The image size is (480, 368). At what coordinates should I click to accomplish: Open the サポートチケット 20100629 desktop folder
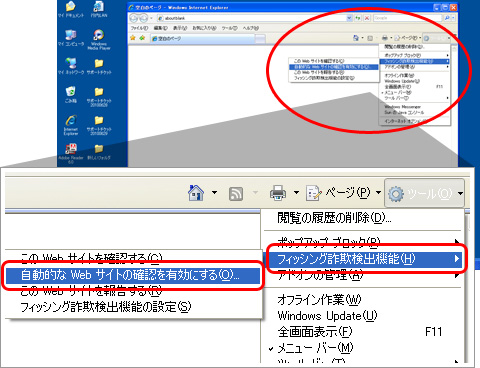tap(99, 125)
